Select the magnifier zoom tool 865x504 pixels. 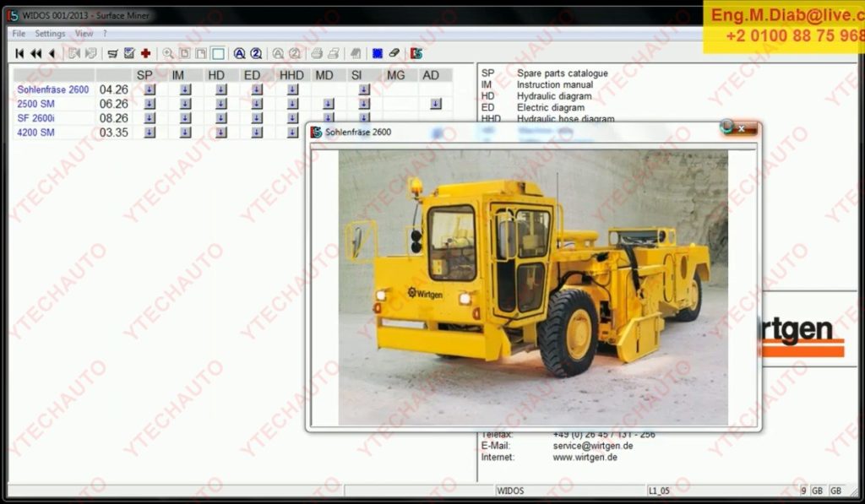[168, 53]
